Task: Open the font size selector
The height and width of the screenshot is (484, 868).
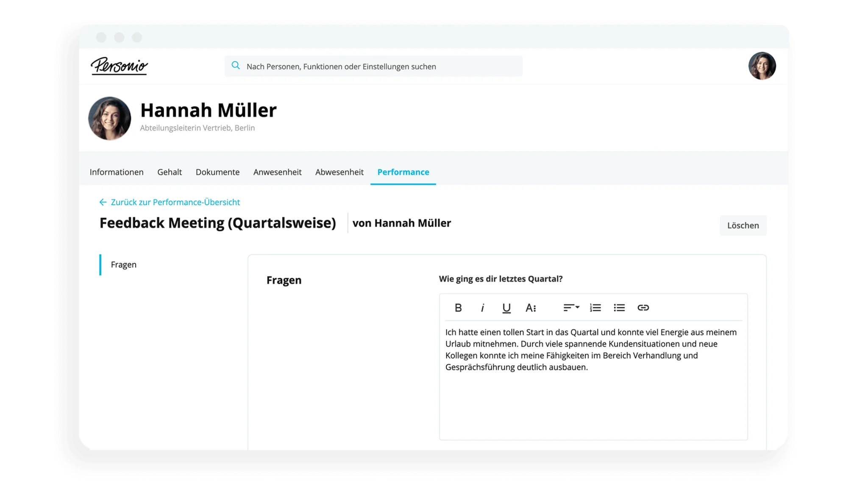Action: pos(531,308)
